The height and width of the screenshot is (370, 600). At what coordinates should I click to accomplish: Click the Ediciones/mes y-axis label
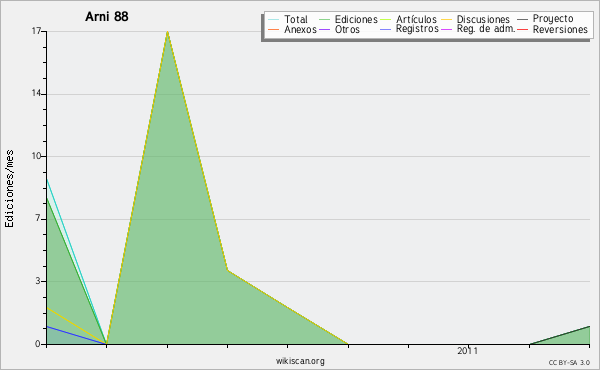click(9, 189)
